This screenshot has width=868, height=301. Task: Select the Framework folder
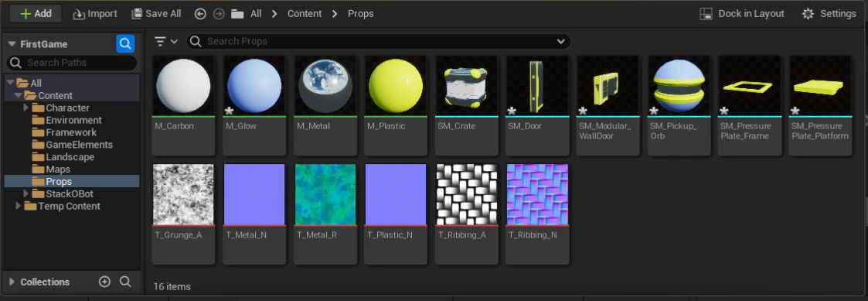point(71,132)
